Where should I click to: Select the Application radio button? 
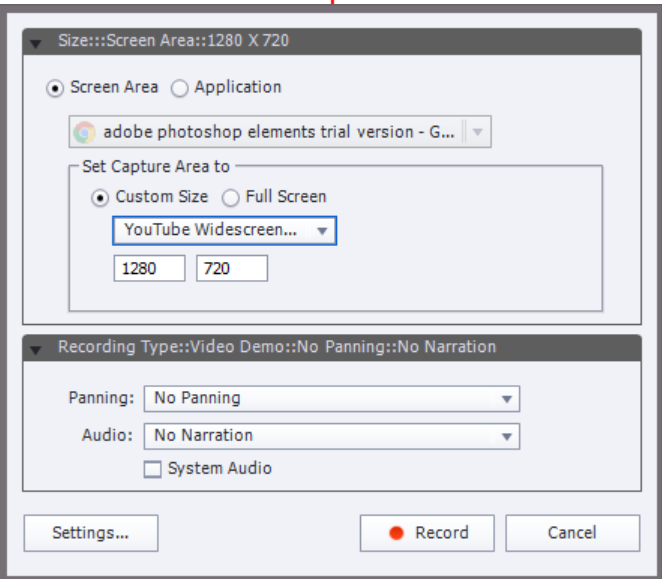pos(180,88)
